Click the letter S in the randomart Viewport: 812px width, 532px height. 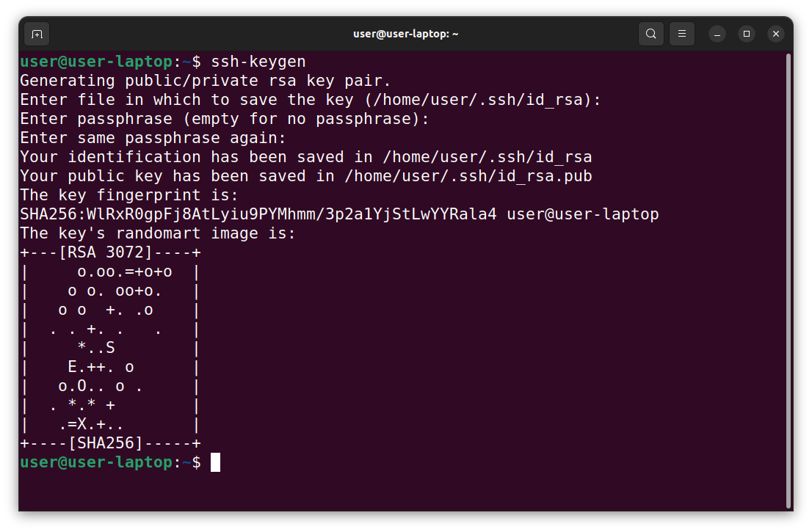pos(110,348)
